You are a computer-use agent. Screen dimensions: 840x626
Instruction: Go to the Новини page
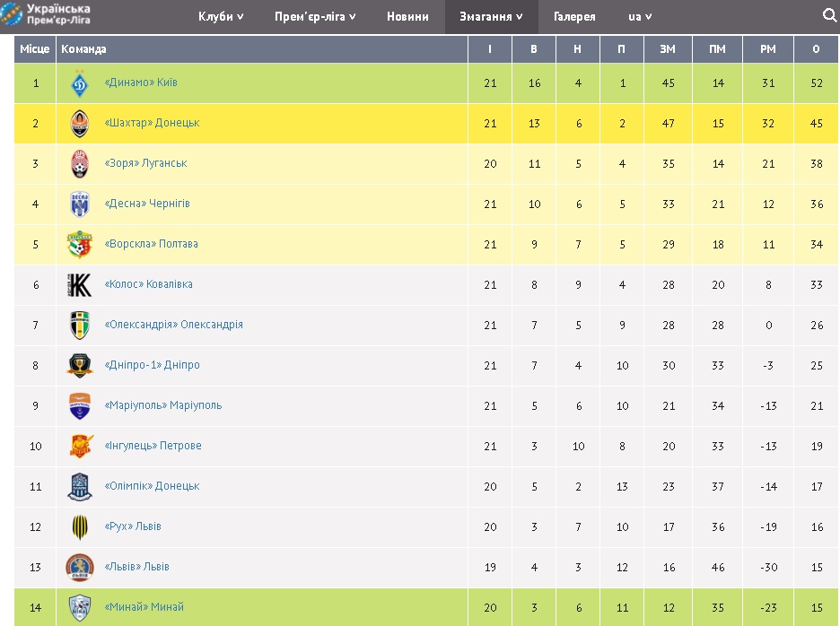click(x=407, y=17)
